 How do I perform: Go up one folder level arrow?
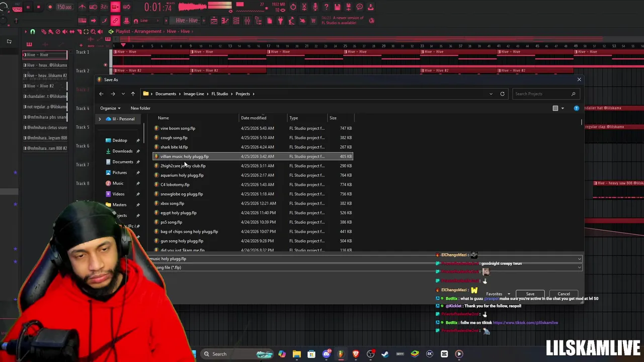point(133,94)
